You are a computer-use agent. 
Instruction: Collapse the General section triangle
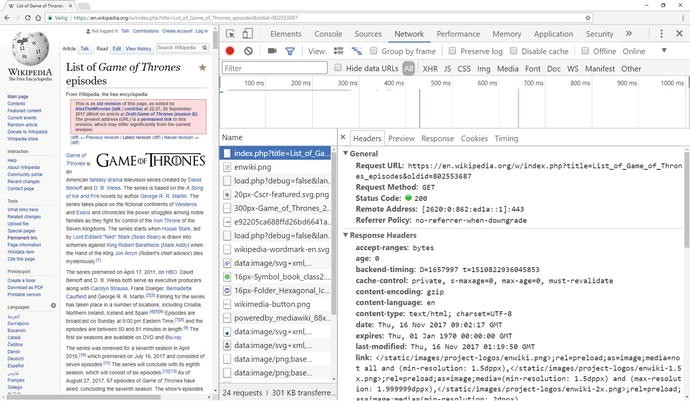346,153
